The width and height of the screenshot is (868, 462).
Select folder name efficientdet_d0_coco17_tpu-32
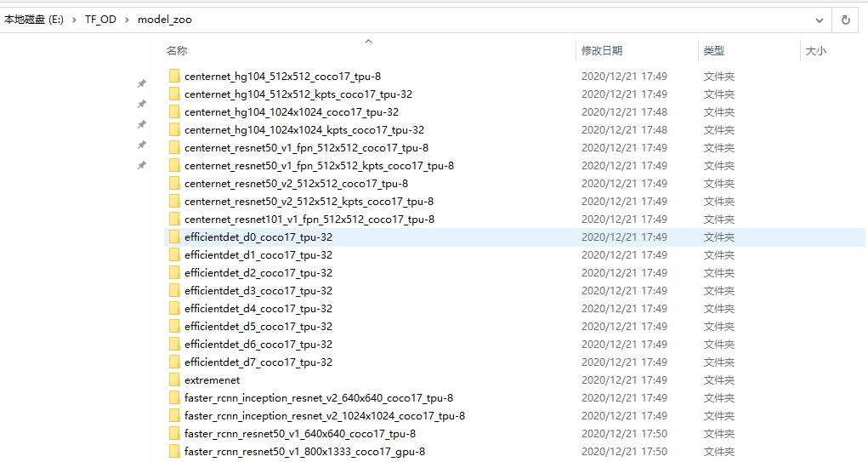click(x=258, y=237)
